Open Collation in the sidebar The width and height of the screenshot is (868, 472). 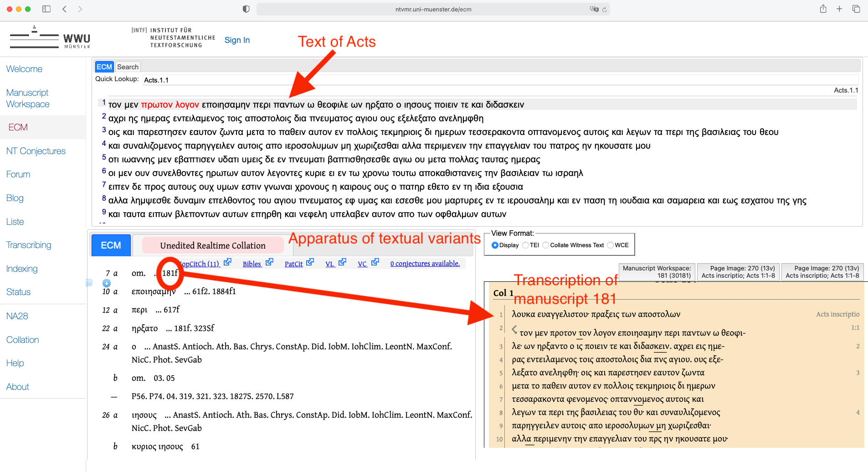click(23, 340)
